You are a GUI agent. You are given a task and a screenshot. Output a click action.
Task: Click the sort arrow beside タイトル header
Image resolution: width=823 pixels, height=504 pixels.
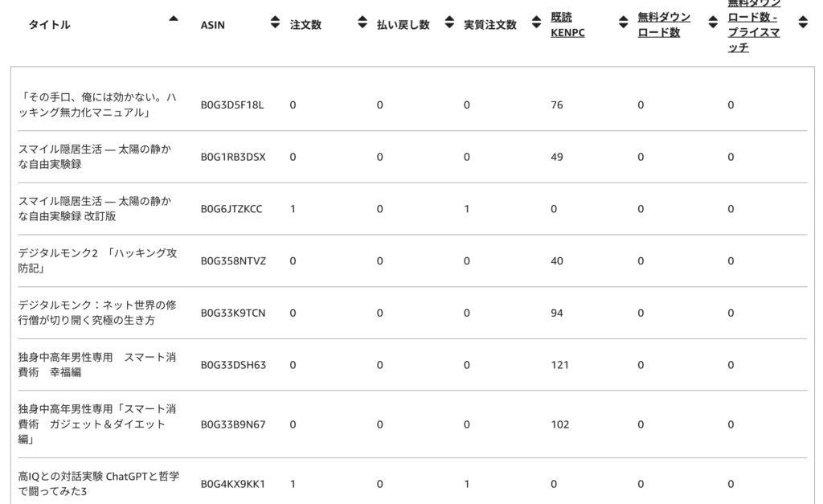tap(174, 19)
